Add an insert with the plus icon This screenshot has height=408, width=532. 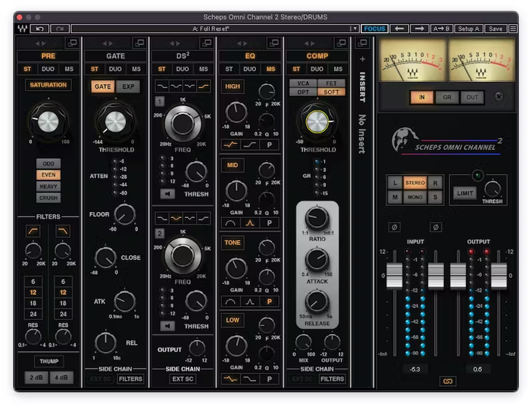(363, 59)
